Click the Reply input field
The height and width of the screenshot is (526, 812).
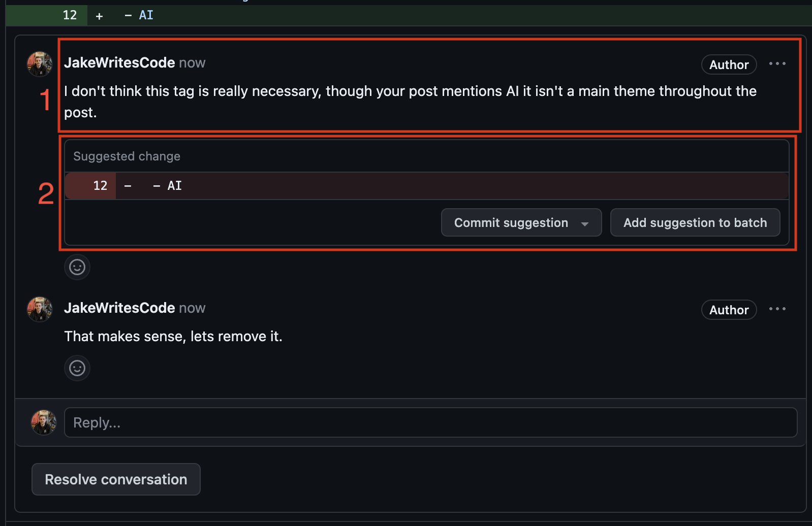[x=356, y=422]
